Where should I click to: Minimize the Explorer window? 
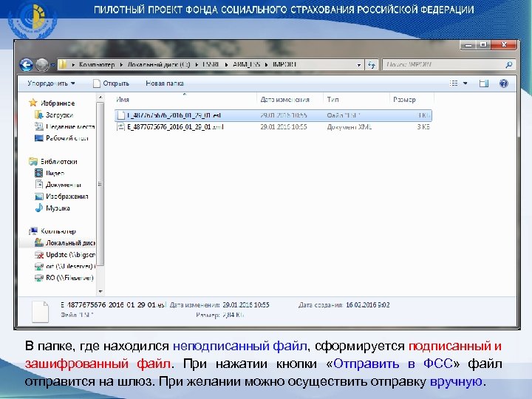tap(468, 45)
